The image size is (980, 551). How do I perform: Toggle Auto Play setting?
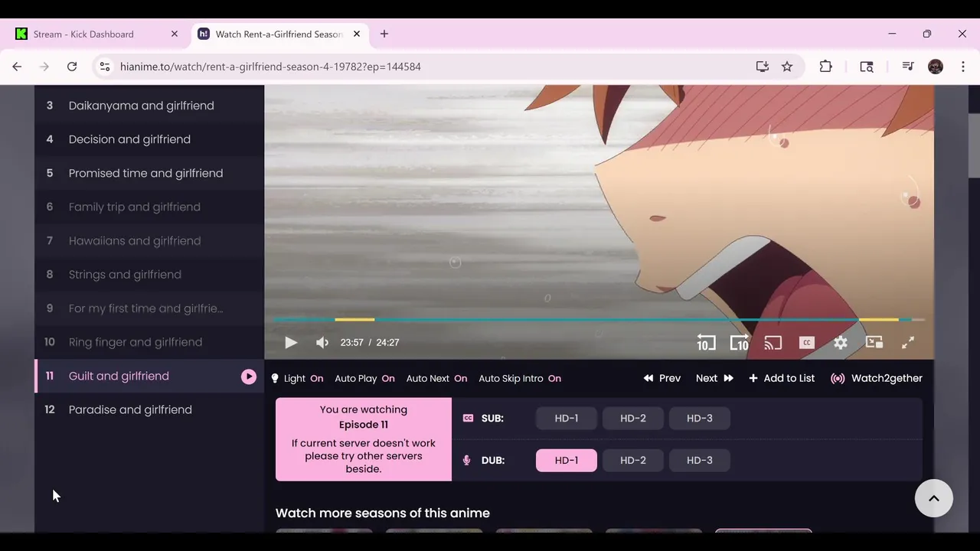click(x=364, y=378)
